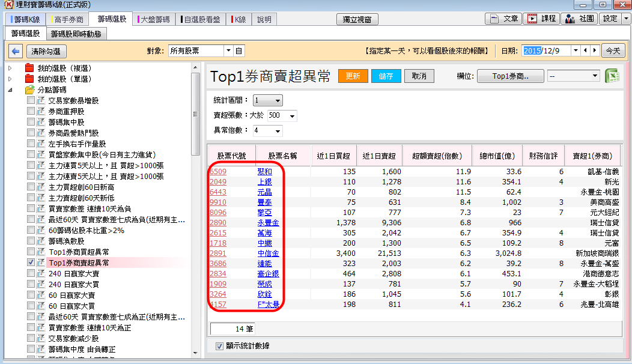Switch to 大盤籌碼 tab
This screenshot has width=632, height=364.
pos(154,19)
